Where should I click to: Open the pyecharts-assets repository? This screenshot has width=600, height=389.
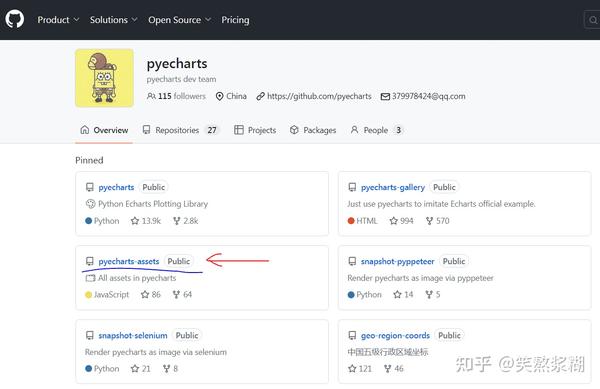click(x=129, y=261)
